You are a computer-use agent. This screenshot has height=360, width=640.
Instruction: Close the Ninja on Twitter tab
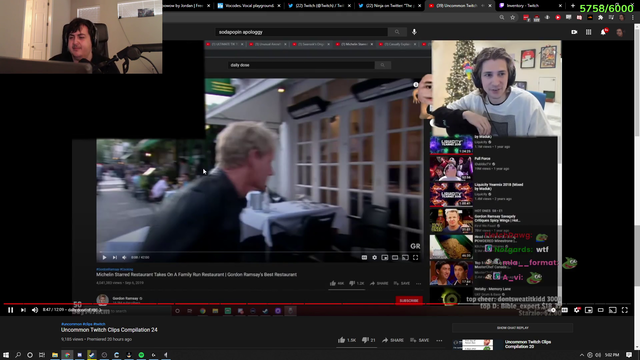(419, 6)
